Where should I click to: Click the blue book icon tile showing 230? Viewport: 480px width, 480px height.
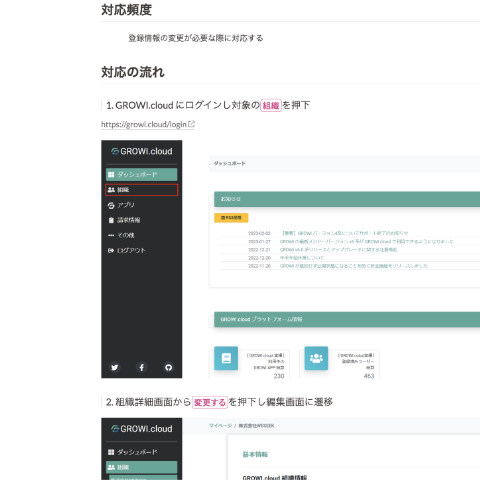tap(226, 358)
